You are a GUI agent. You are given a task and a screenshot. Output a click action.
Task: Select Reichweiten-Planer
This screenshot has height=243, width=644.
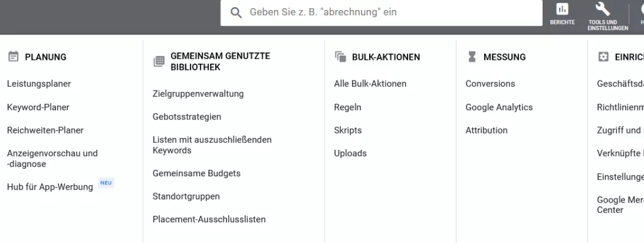[x=45, y=130]
